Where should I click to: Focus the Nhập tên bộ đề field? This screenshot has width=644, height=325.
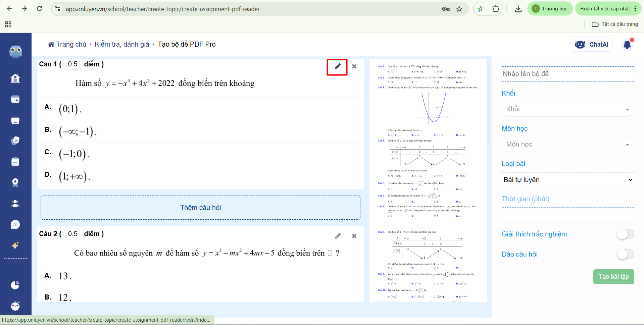[567, 74]
